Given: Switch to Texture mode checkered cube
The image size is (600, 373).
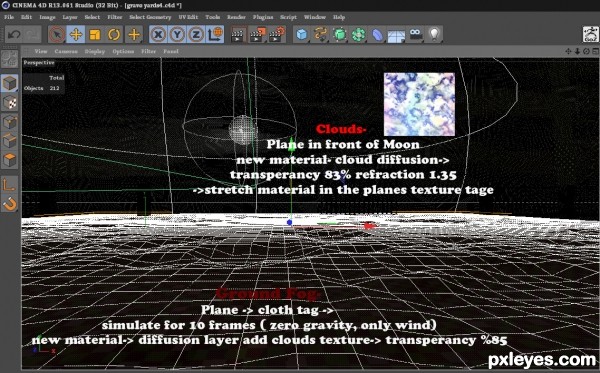Looking at the screenshot, I should coord(10,103).
